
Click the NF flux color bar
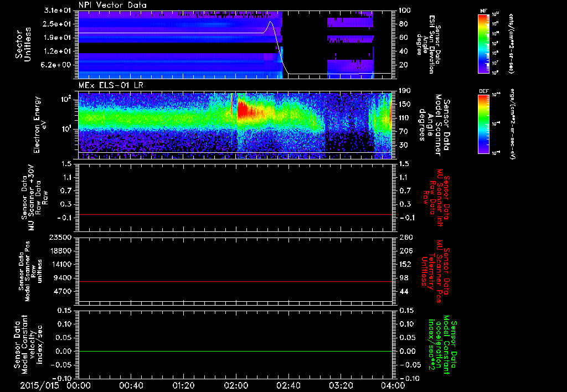pyautogui.click(x=484, y=44)
